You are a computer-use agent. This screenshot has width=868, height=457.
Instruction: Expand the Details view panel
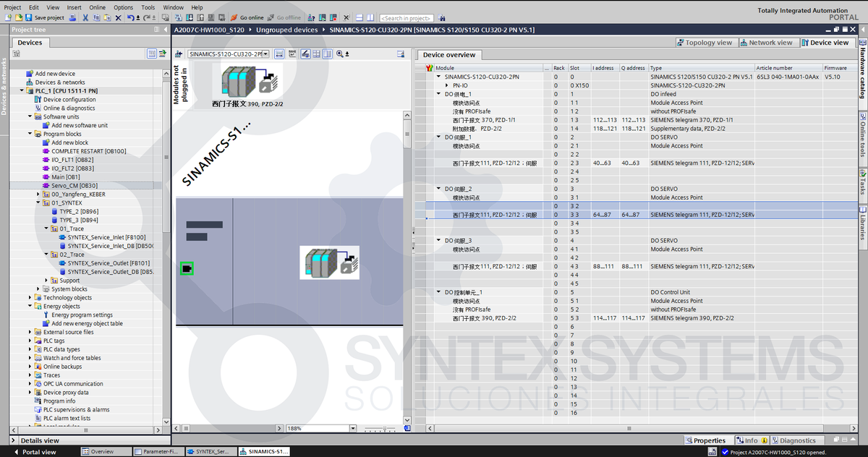[x=14, y=440]
